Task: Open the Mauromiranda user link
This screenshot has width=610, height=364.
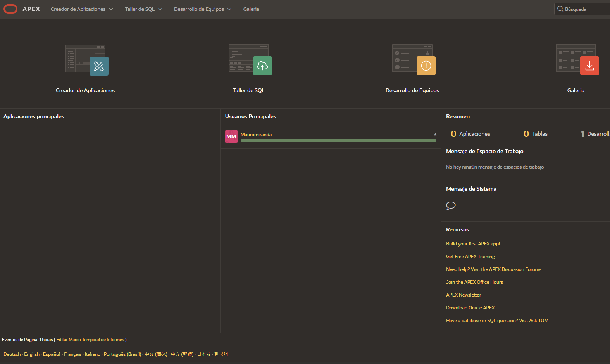Action: [x=256, y=135]
